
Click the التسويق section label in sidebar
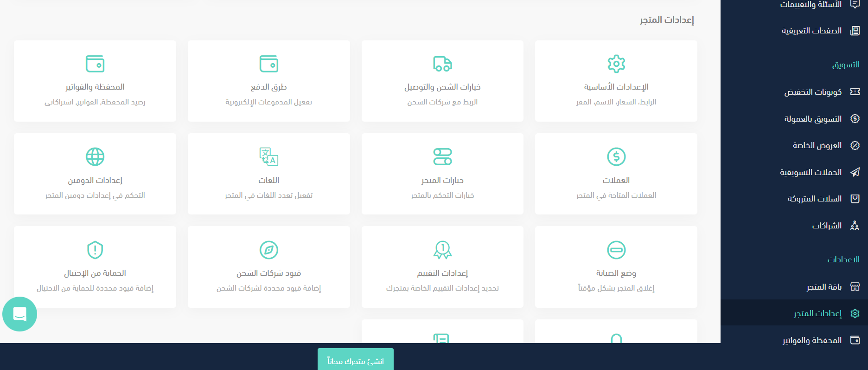(x=846, y=65)
